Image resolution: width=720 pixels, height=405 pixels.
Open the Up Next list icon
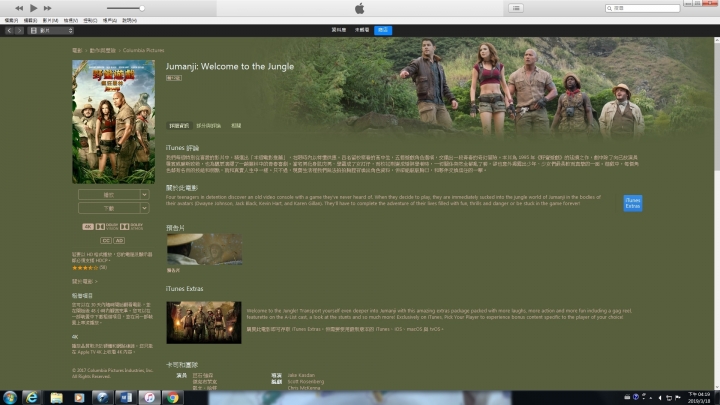pos(516,8)
